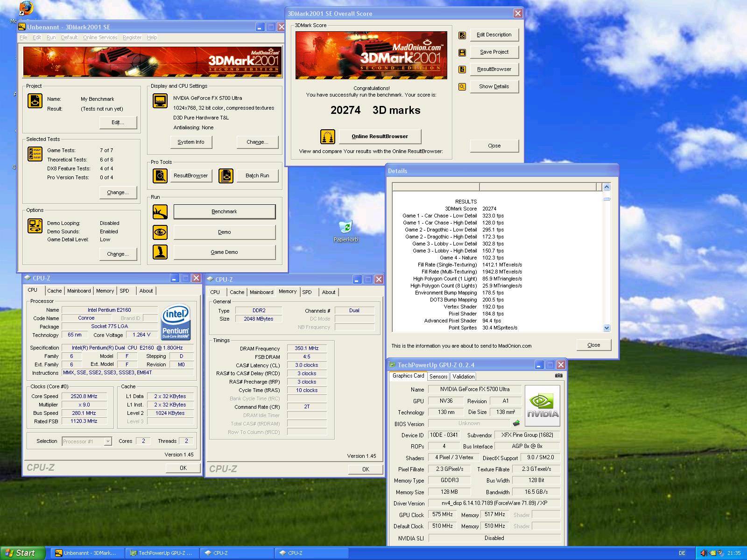
Task: Click the Demo eye icon
Action: 160,232
